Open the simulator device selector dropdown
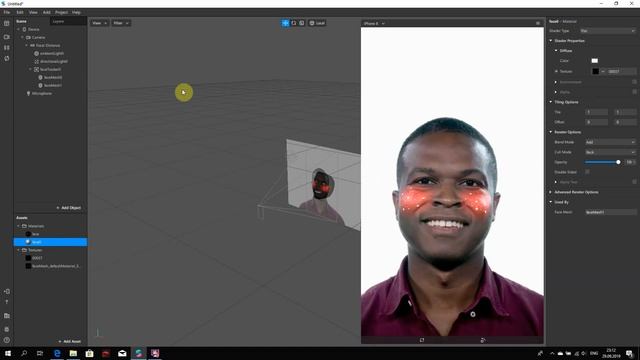 tap(374, 24)
